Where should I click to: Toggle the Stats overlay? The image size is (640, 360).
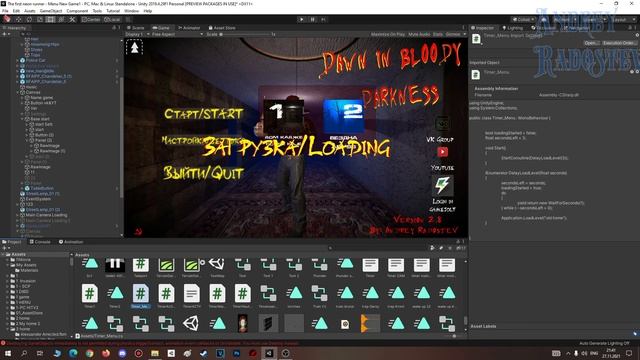tap(438, 34)
